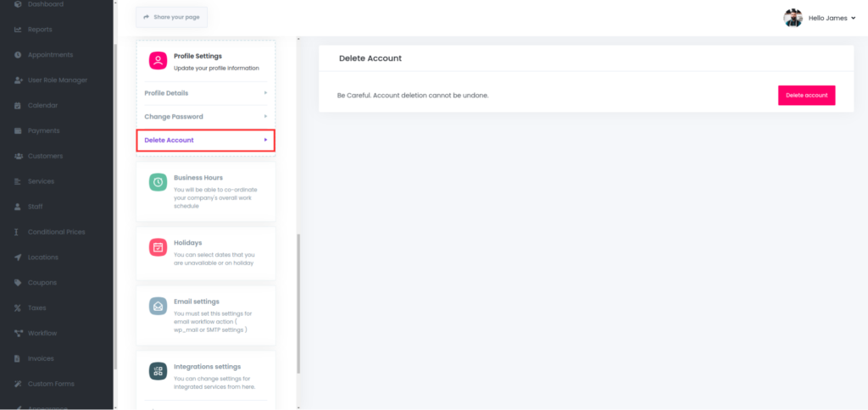The height and width of the screenshot is (410, 868).
Task: Go to Customers in the sidebar
Action: (45, 156)
